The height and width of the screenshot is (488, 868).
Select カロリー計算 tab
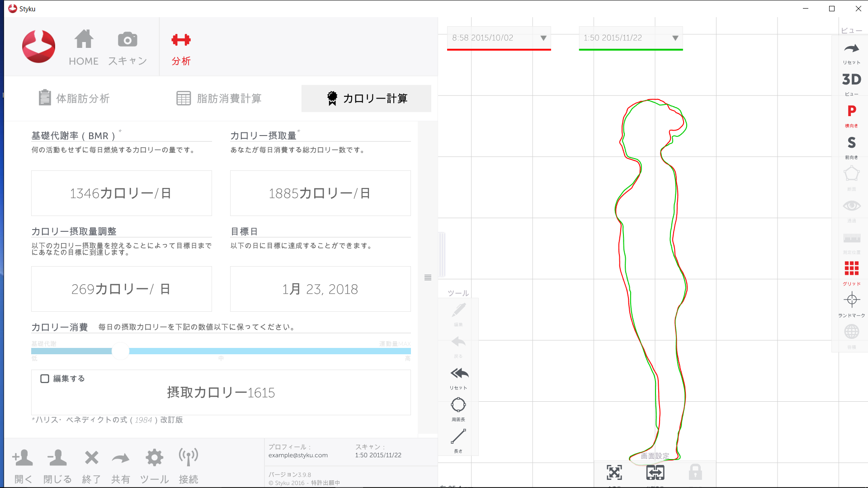tap(366, 98)
